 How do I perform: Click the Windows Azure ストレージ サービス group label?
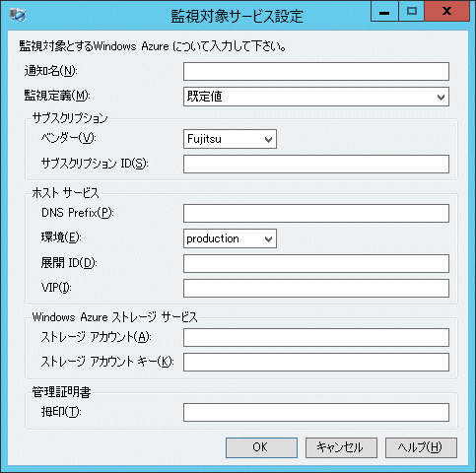pyautogui.click(x=114, y=317)
